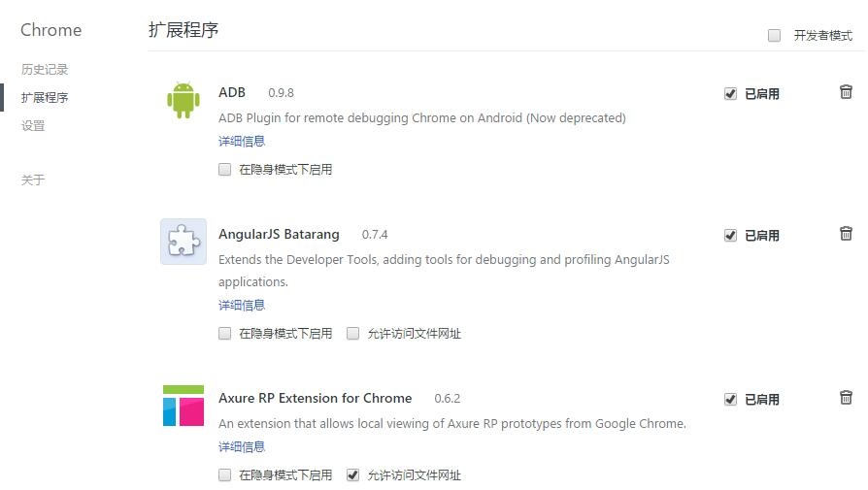Screen dimensions: 868x490
Task: Open 详细信息 link for ADB
Action: (242, 142)
